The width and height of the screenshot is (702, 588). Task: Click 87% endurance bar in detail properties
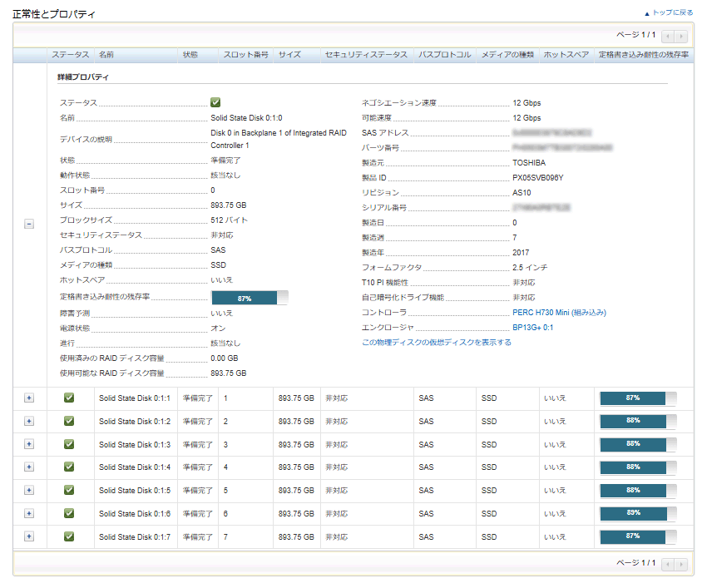click(x=250, y=298)
